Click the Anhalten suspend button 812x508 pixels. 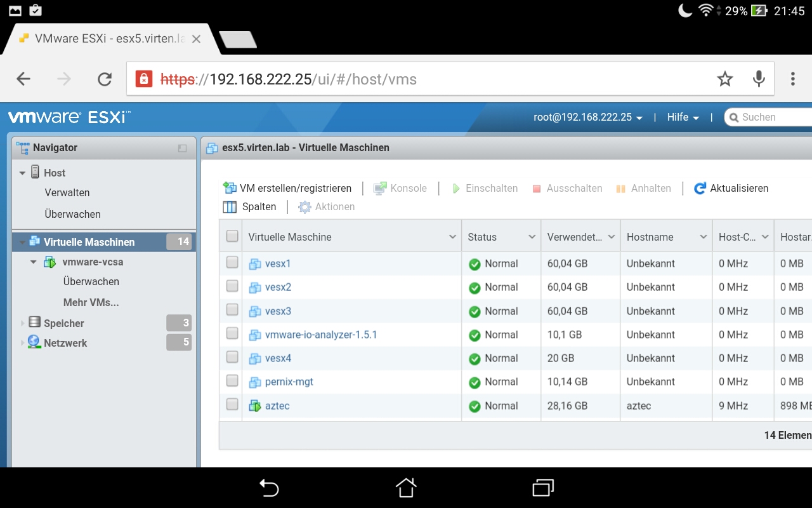(x=643, y=188)
